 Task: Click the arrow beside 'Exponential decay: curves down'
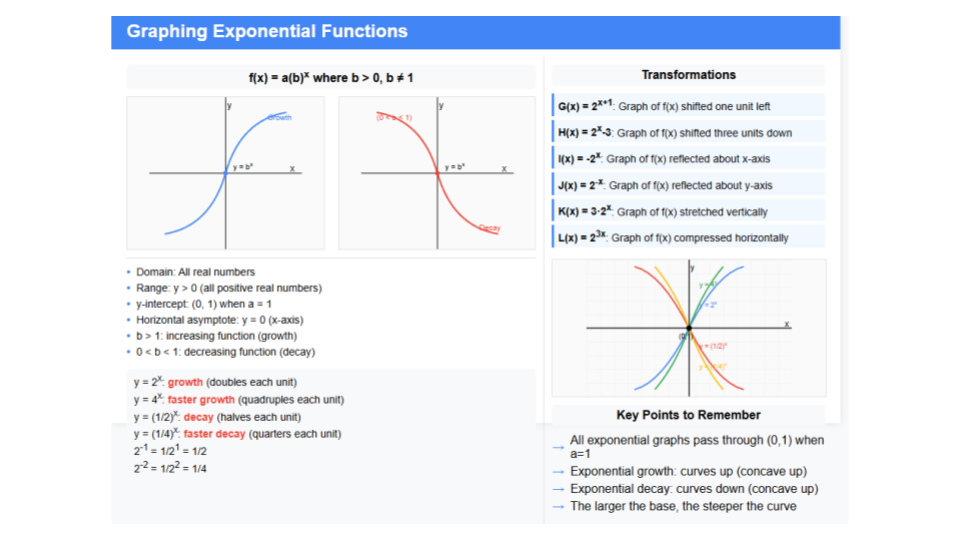pyautogui.click(x=558, y=489)
